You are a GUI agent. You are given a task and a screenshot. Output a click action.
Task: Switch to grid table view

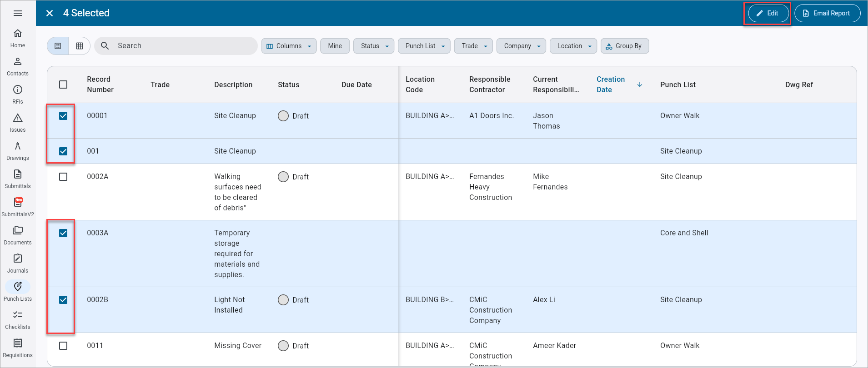click(x=80, y=46)
